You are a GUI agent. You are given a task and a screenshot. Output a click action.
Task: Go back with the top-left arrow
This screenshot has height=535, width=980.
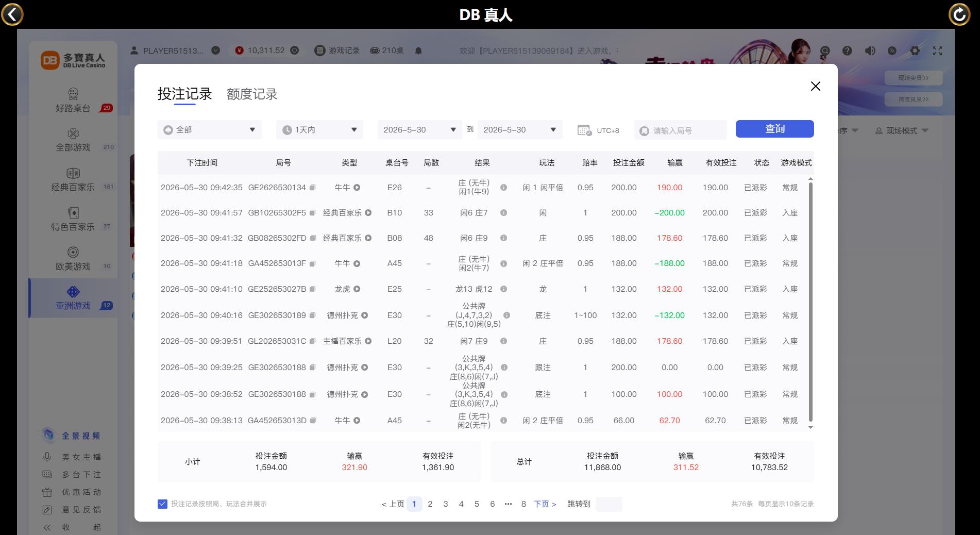(12, 14)
